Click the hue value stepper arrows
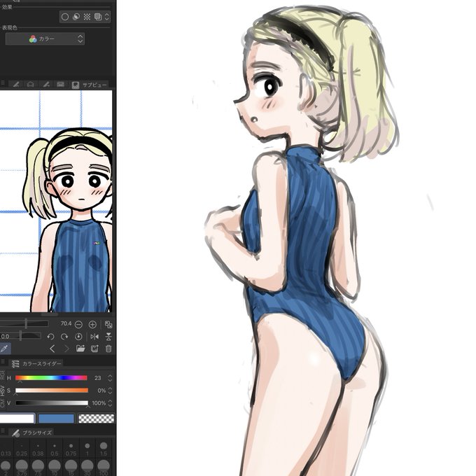This screenshot has height=476, width=476. 110,378
